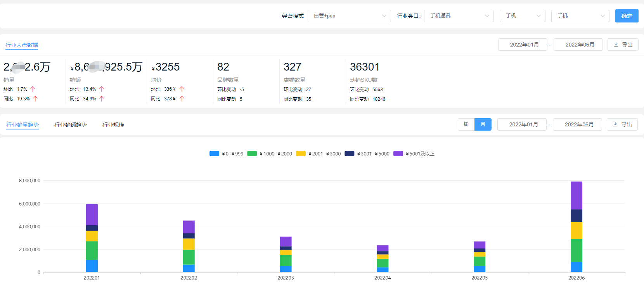This screenshot has height=288, width=644.
Task: Set end month 2022年06月 in the trend chart bar
Action: pyautogui.click(x=577, y=124)
